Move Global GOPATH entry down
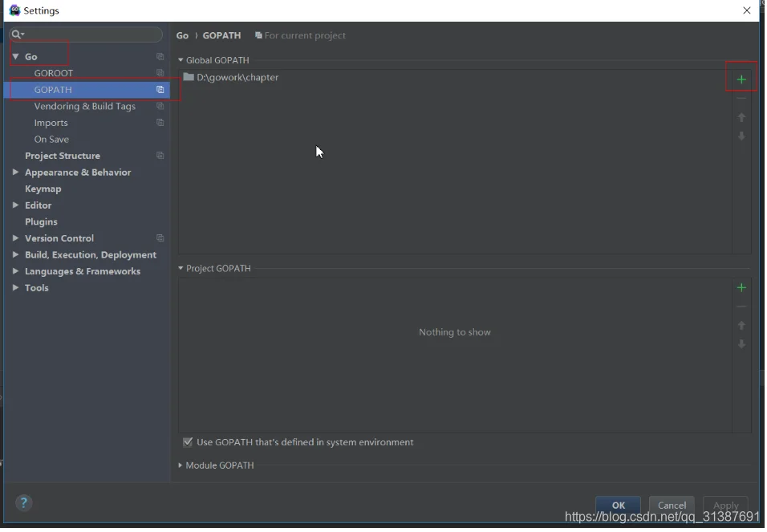767x532 pixels. tap(743, 136)
